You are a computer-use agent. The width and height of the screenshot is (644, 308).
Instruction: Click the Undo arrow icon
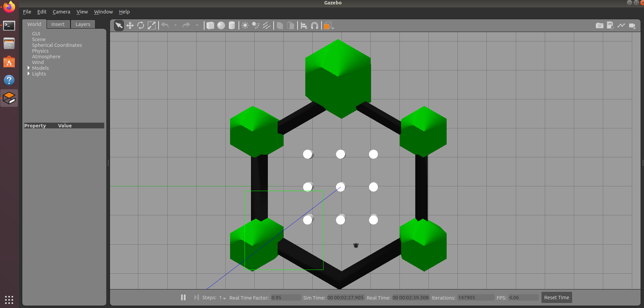tap(165, 25)
